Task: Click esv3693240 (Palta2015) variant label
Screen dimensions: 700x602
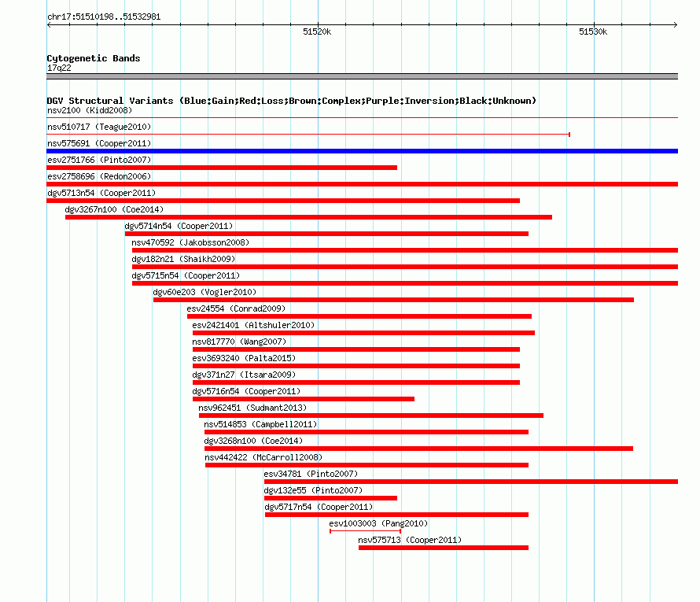Action: 244,358
